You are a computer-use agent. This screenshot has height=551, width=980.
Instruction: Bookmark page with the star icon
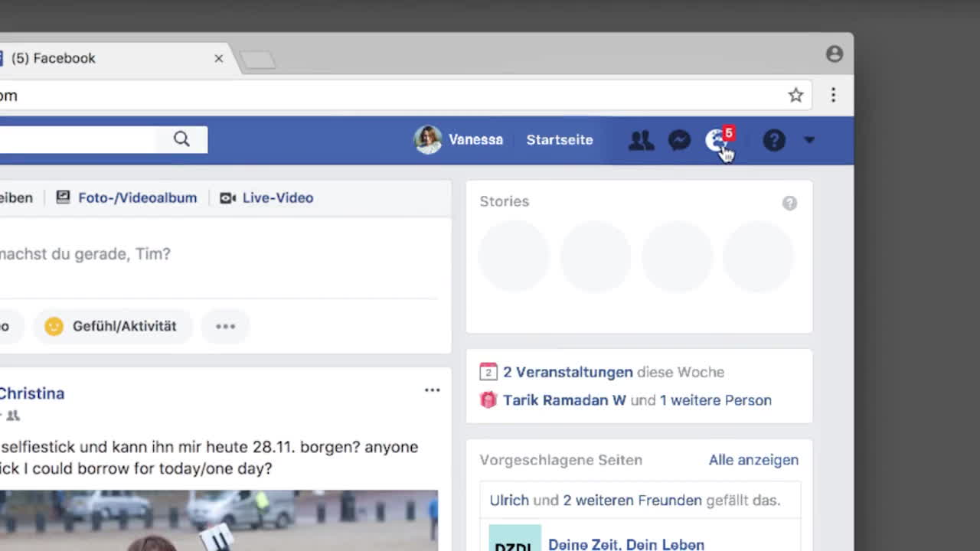795,95
